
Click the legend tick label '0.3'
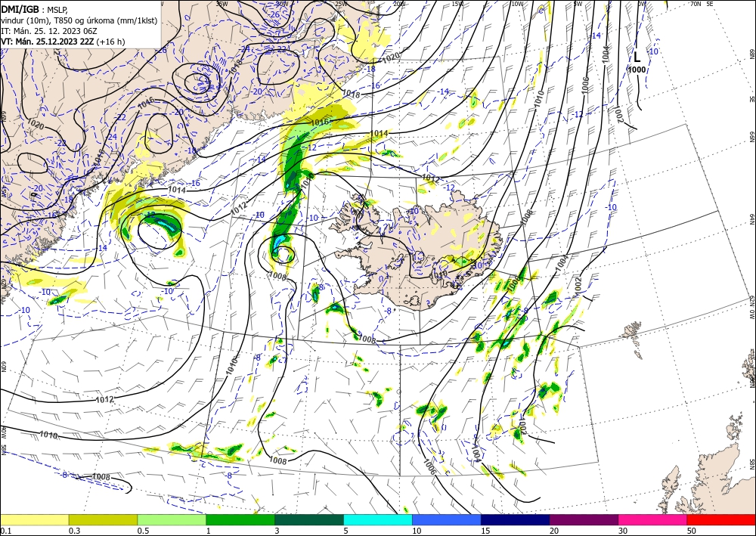click(74, 531)
